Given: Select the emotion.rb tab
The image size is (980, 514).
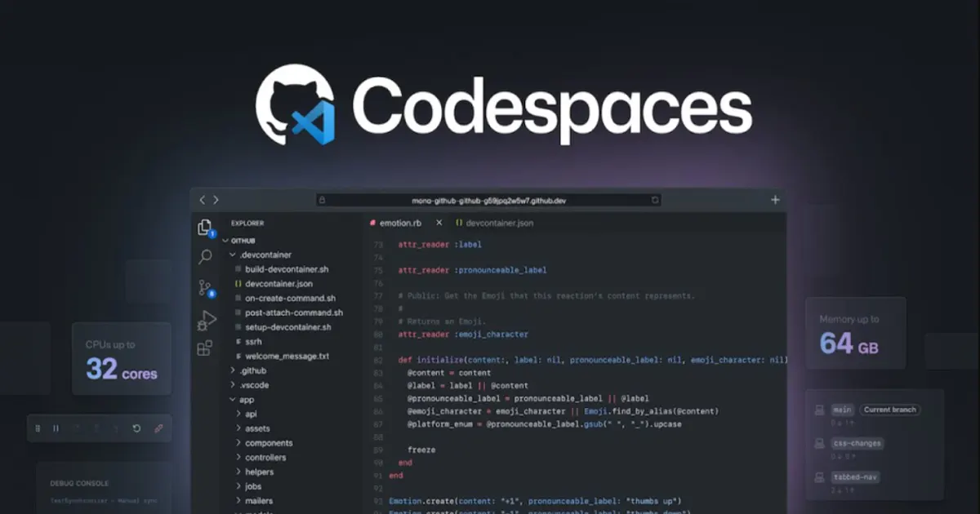Looking at the screenshot, I should (402, 222).
